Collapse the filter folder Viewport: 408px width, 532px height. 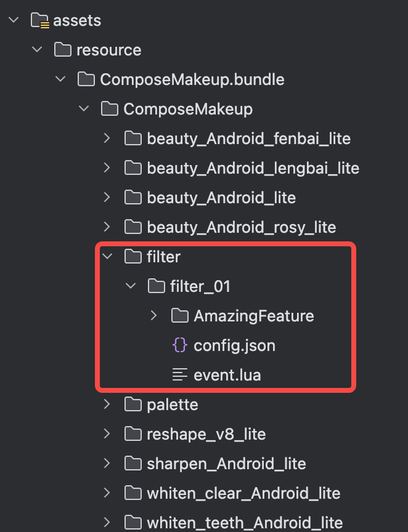point(107,257)
